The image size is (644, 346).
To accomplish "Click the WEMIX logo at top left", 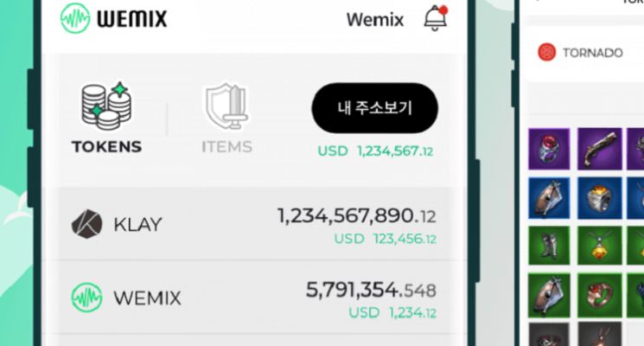I will pos(114,18).
